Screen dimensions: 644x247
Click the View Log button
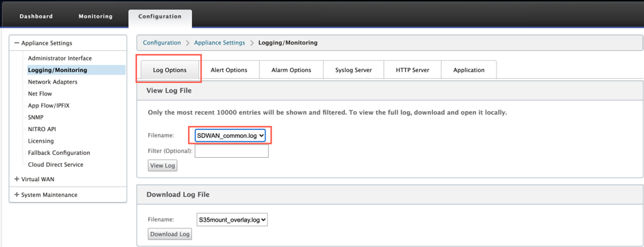coord(163,165)
